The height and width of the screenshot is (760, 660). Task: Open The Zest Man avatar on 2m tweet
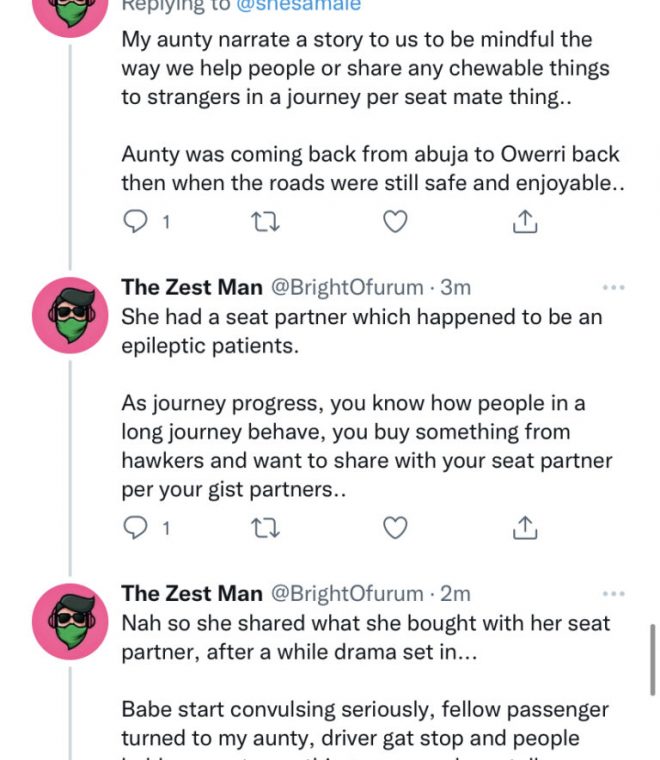tap(69, 621)
